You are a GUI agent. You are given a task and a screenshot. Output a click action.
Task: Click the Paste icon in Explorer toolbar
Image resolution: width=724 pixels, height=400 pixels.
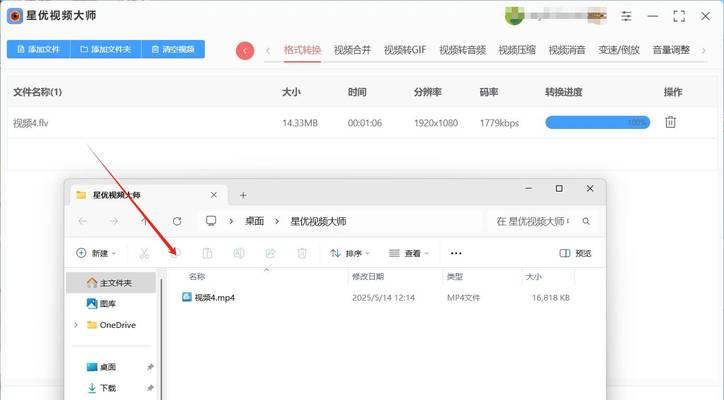pyautogui.click(x=207, y=253)
